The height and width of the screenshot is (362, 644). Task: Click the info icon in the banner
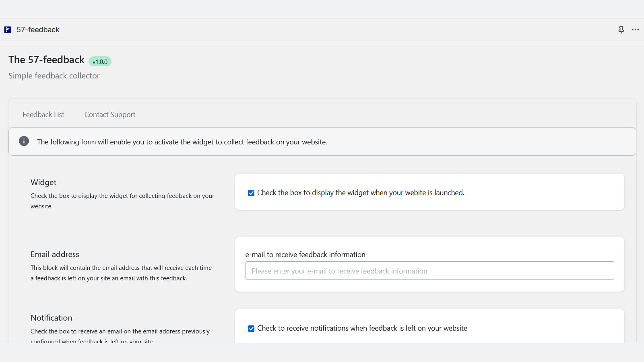click(24, 141)
